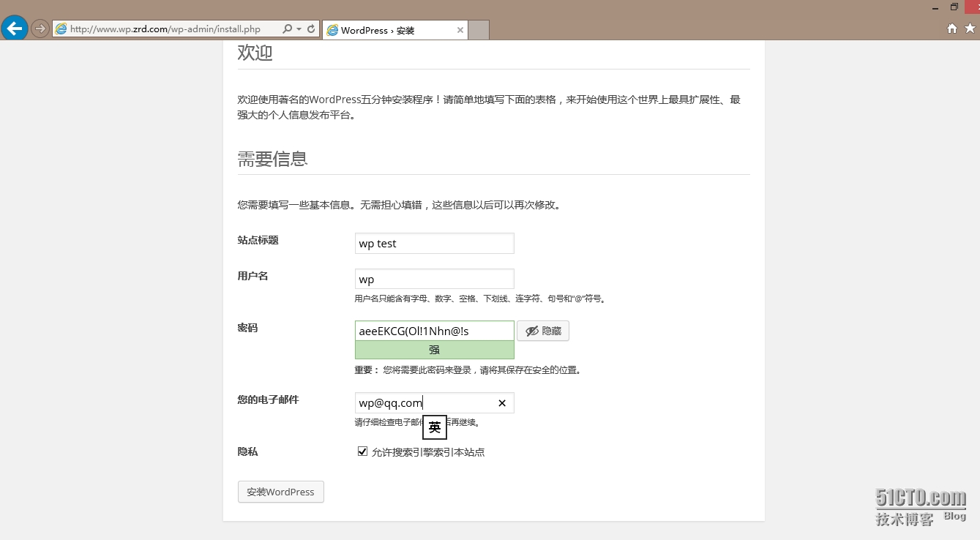Restore the browser window using restore icon
This screenshot has width=980, height=540.
coord(954,7)
